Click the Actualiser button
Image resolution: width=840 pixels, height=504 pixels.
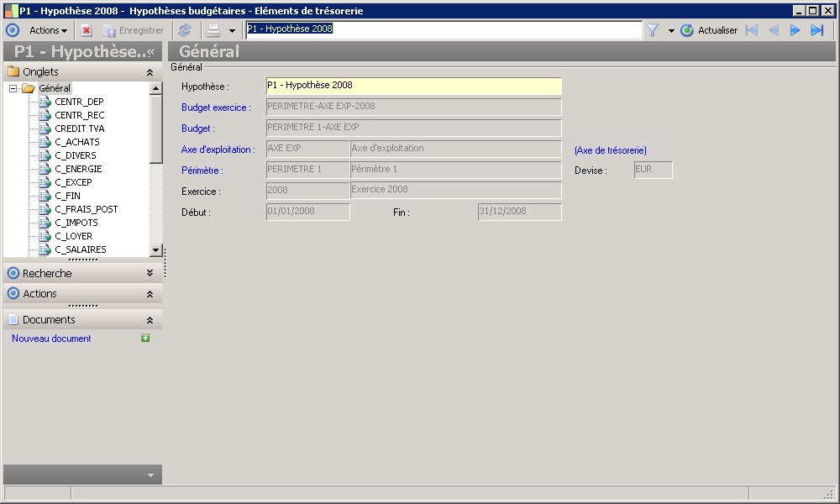click(x=709, y=30)
